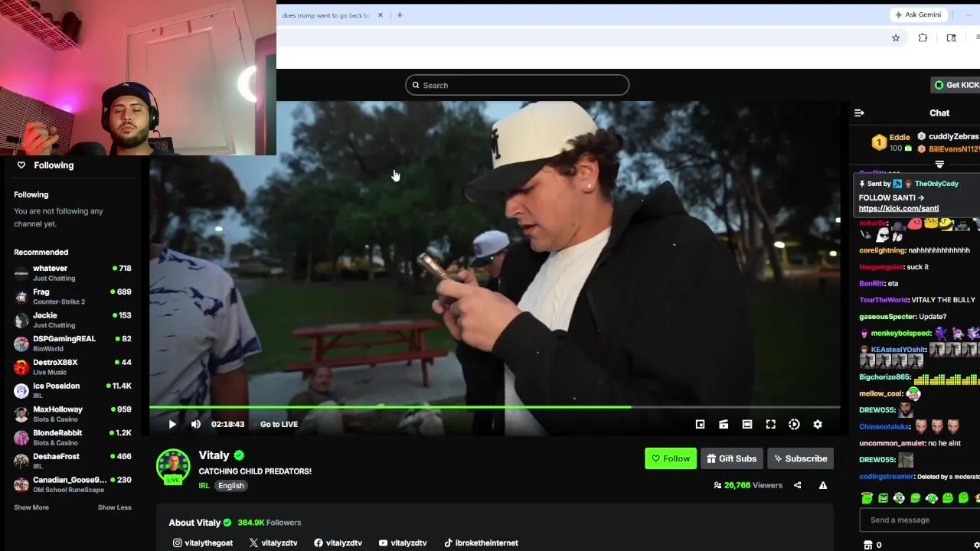
Task: Click top gifter Eddie
Action: (900, 138)
